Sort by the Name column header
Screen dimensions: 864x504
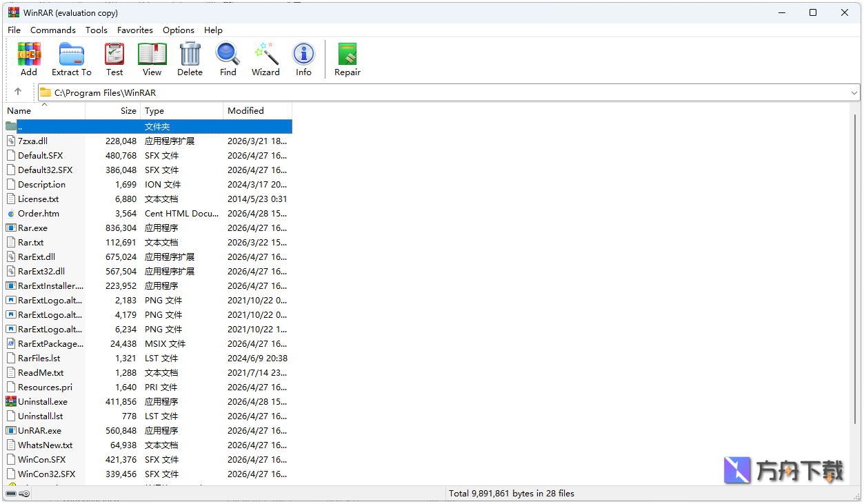point(45,110)
